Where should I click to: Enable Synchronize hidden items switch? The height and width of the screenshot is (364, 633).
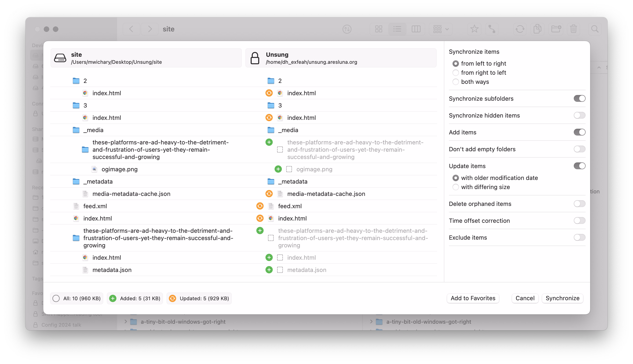579,115
